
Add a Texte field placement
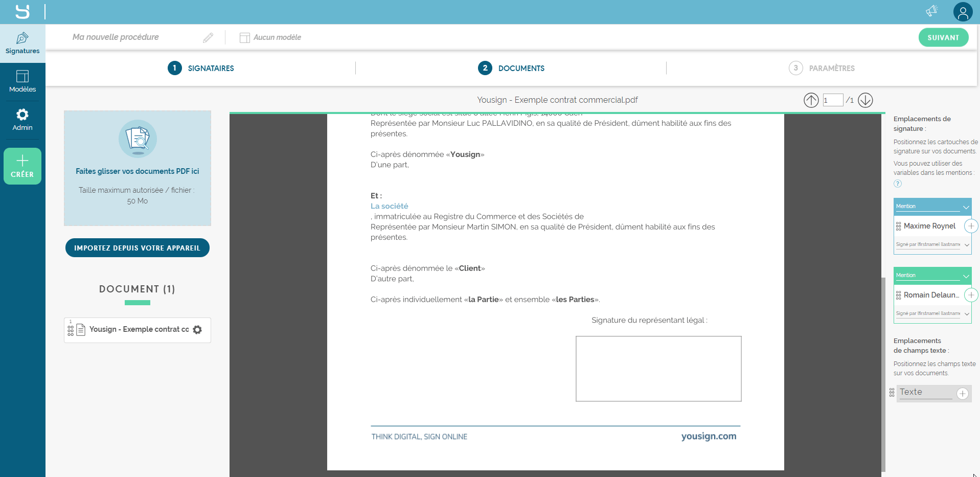click(x=963, y=394)
